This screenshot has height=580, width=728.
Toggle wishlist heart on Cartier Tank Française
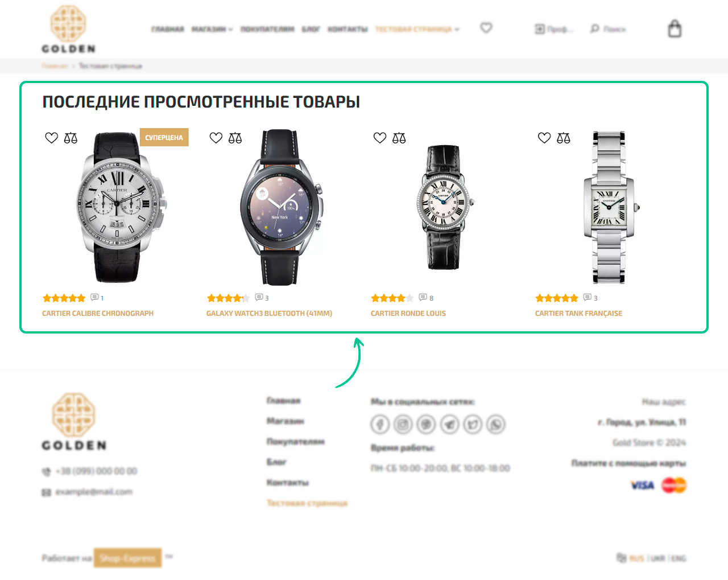coord(544,138)
